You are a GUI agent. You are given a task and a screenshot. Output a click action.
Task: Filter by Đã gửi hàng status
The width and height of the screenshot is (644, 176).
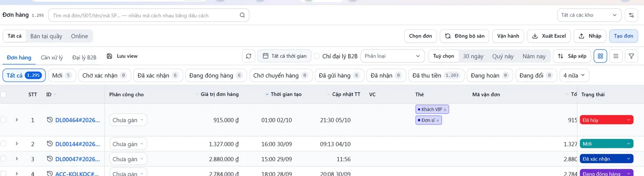click(339, 76)
